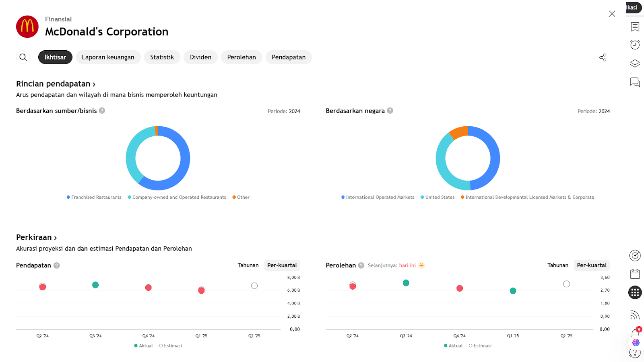The width and height of the screenshot is (644, 362).
Task: Open the chat bubbles icon
Action: pos(635,82)
